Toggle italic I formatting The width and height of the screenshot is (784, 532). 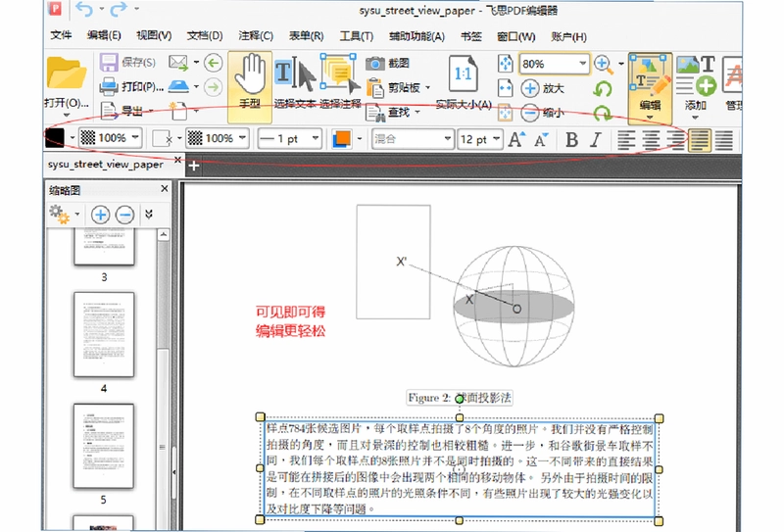(x=596, y=139)
